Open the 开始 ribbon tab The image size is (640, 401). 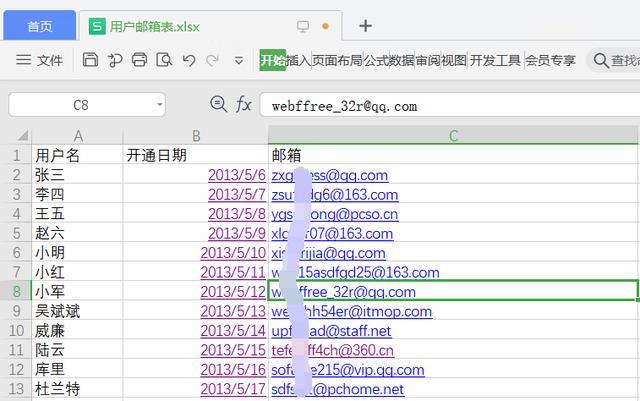pyautogui.click(x=273, y=60)
